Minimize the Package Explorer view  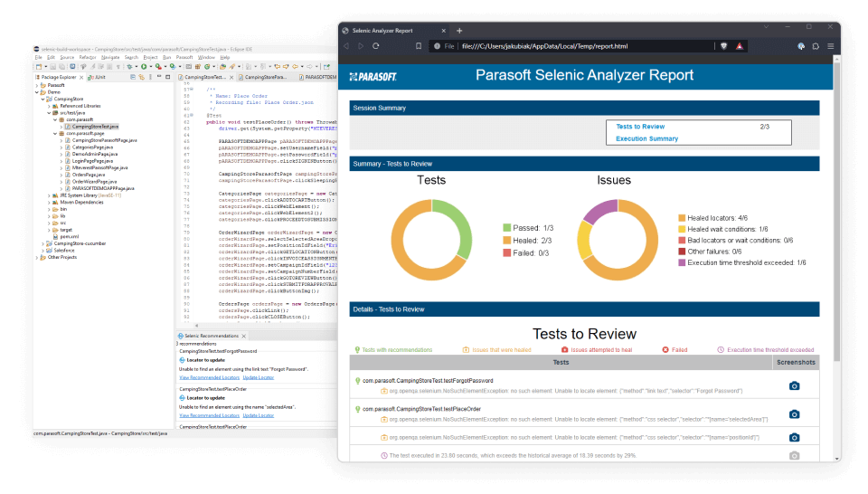pyautogui.click(x=159, y=76)
